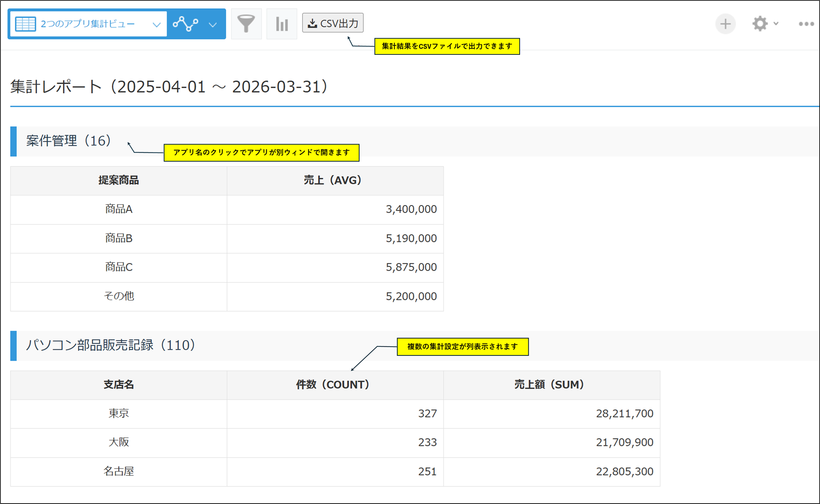Image resolution: width=820 pixels, height=504 pixels.
Task: Select the 商品B table row
Action: pyautogui.click(x=118, y=238)
